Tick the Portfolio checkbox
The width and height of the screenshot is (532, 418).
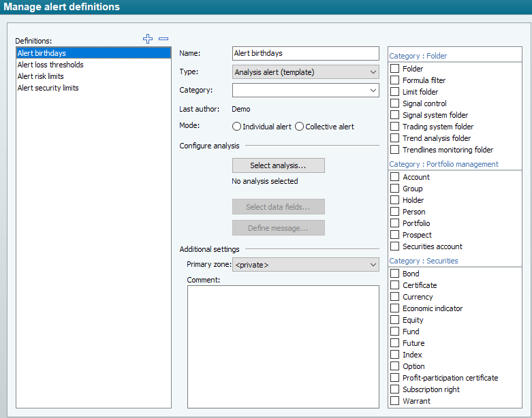394,223
